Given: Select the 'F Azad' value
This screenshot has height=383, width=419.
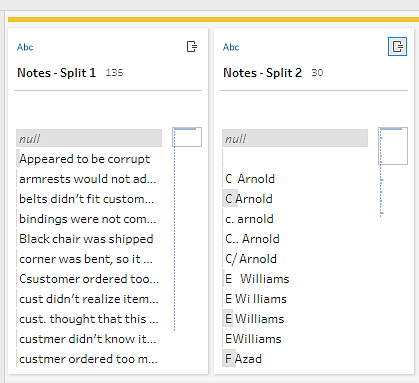Looking at the screenshot, I should coord(295,359).
